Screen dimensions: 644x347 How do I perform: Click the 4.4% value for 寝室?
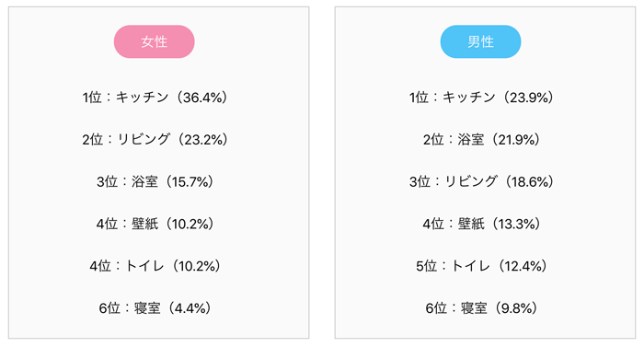(189, 308)
